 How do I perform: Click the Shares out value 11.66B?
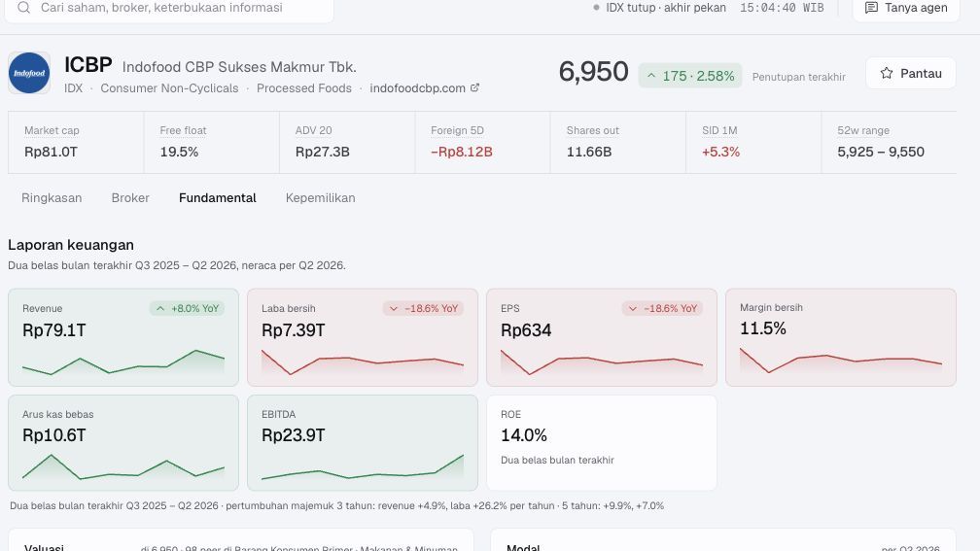pyautogui.click(x=589, y=152)
